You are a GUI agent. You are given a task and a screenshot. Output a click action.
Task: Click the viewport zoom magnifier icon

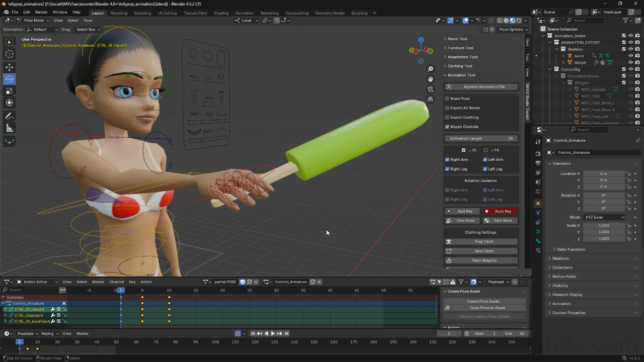pyautogui.click(x=430, y=69)
